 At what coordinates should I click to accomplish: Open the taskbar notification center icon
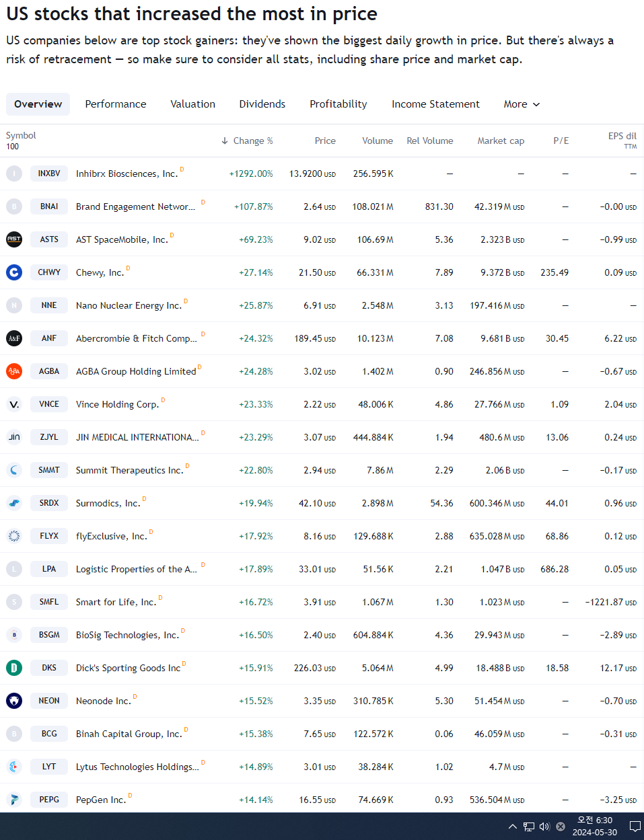coord(635,827)
